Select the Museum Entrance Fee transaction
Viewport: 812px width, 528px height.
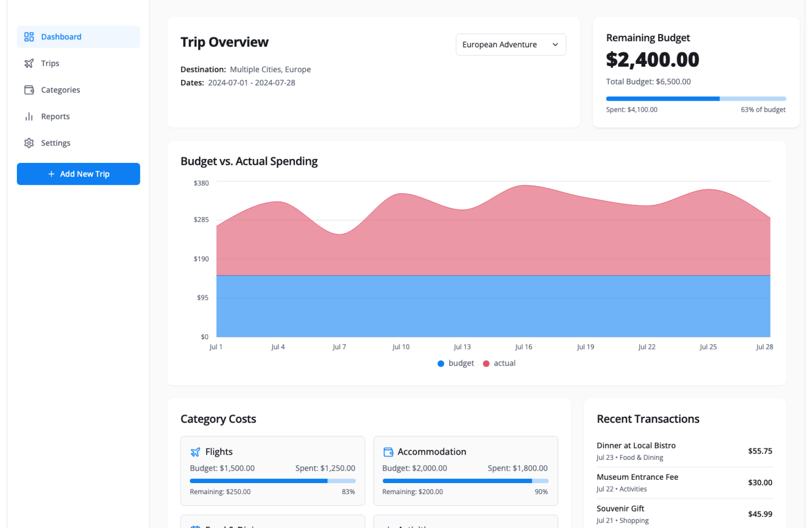(x=684, y=482)
